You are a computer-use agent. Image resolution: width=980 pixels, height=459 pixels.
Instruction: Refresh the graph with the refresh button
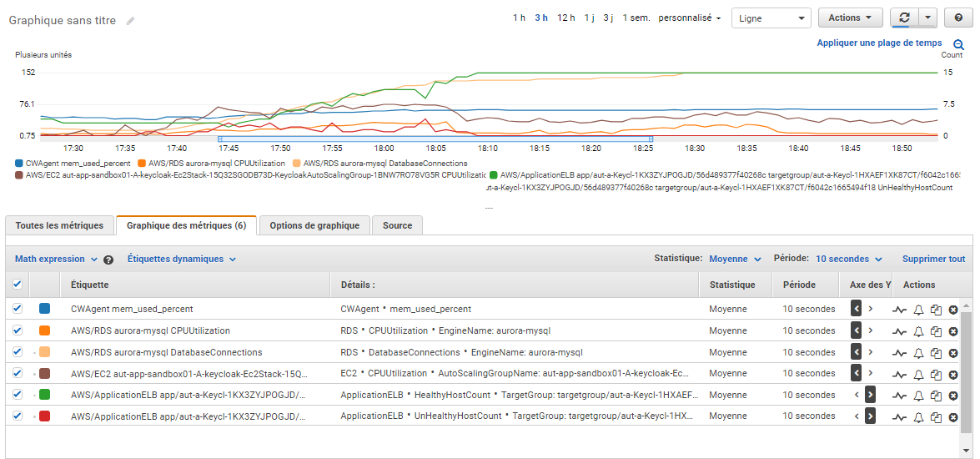[904, 18]
